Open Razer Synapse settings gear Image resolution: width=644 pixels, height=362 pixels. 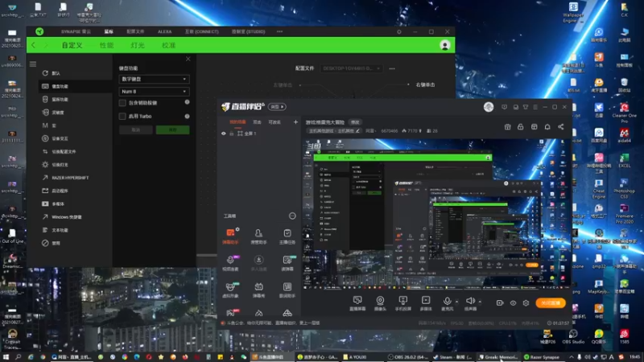click(x=398, y=31)
